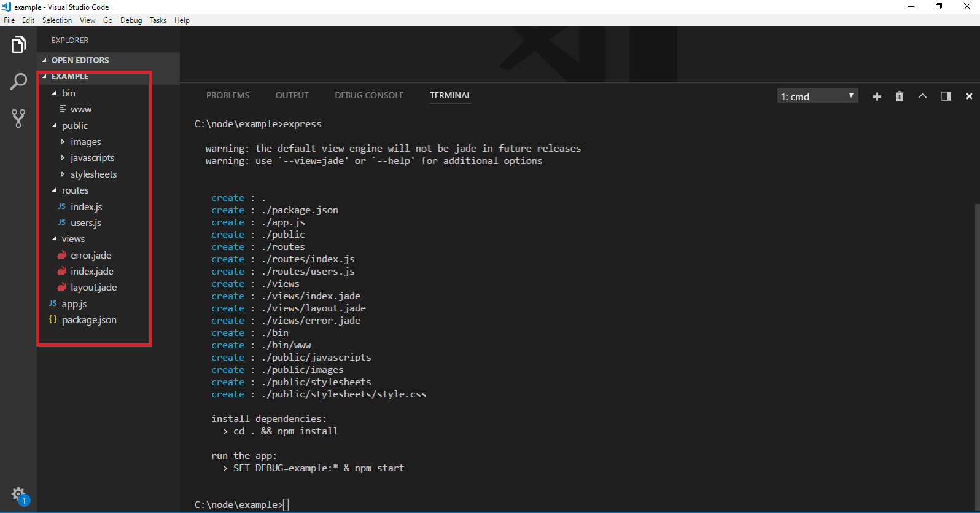Click './package.json' in terminal output
The image size is (980, 513).
coord(300,210)
